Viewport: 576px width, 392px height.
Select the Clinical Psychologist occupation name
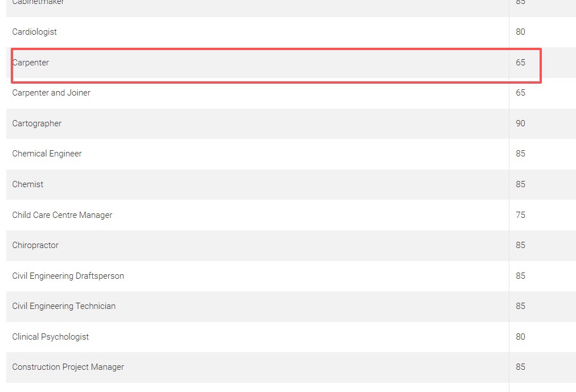(50, 337)
